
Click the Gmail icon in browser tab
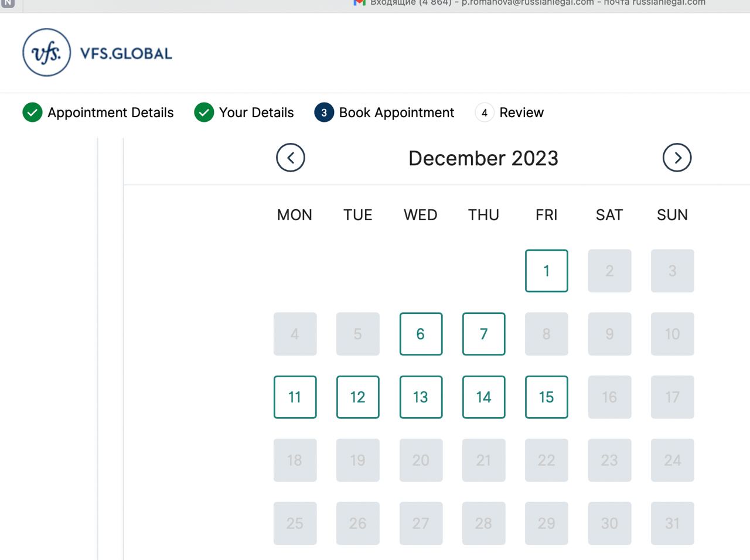[x=359, y=3]
